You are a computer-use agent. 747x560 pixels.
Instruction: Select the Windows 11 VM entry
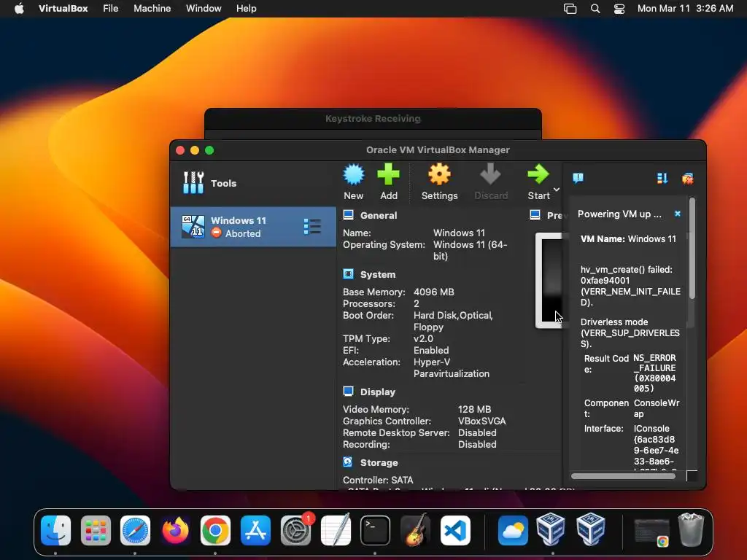pyautogui.click(x=252, y=227)
